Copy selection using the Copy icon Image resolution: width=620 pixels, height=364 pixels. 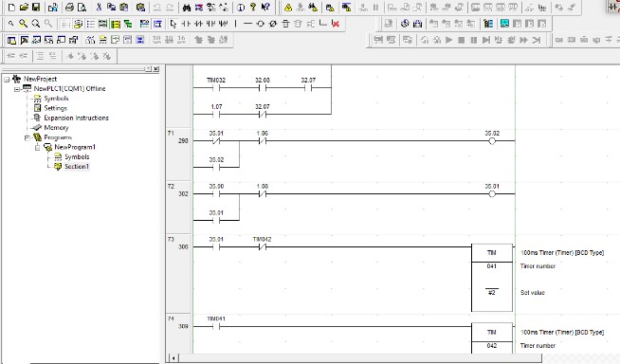[111, 8]
